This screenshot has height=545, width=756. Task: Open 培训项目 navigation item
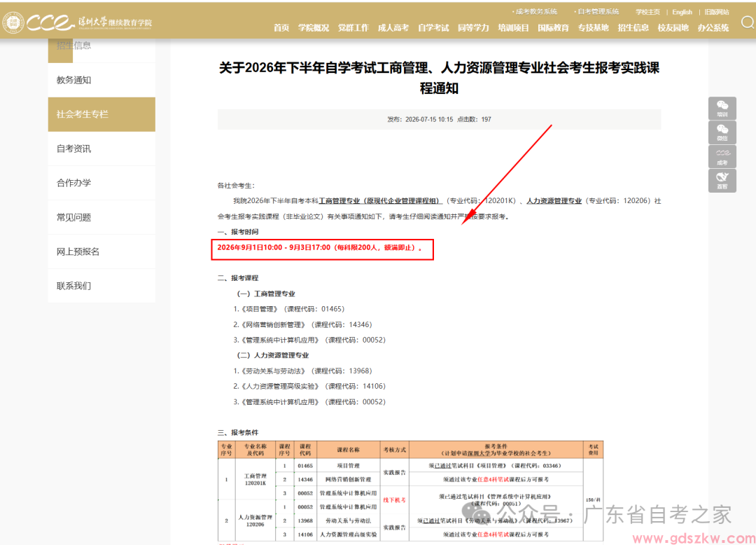click(514, 28)
